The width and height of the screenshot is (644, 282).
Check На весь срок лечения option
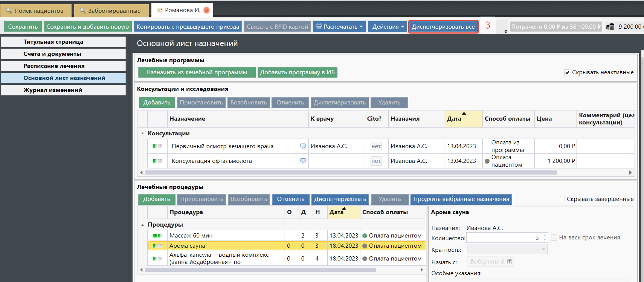(x=554, y=238)
